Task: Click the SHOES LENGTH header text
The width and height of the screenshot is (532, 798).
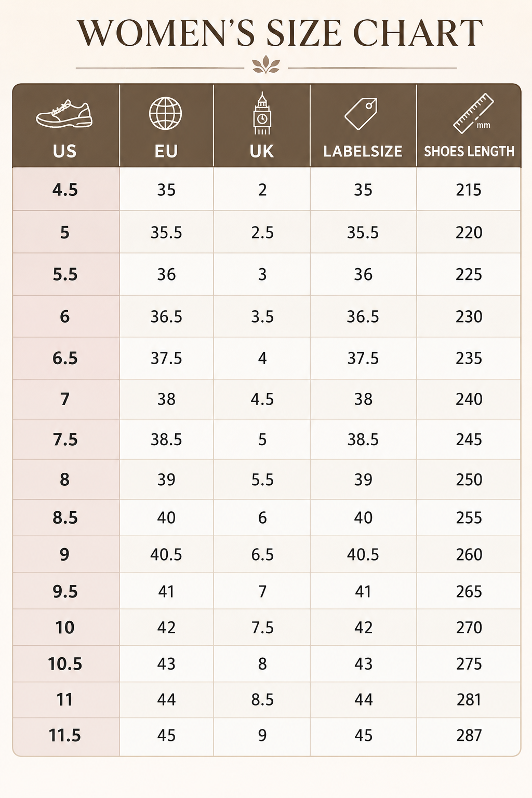Action: 469,151
